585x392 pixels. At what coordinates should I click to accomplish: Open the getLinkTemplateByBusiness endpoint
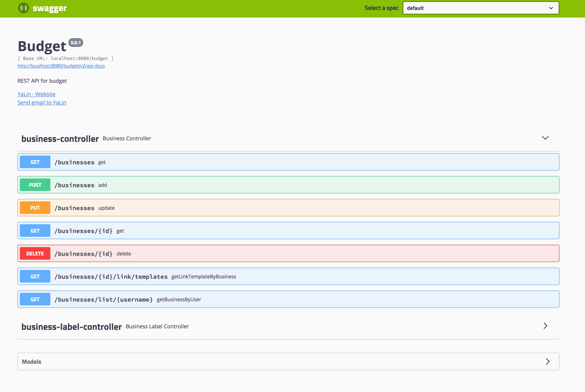click(204, 276)
